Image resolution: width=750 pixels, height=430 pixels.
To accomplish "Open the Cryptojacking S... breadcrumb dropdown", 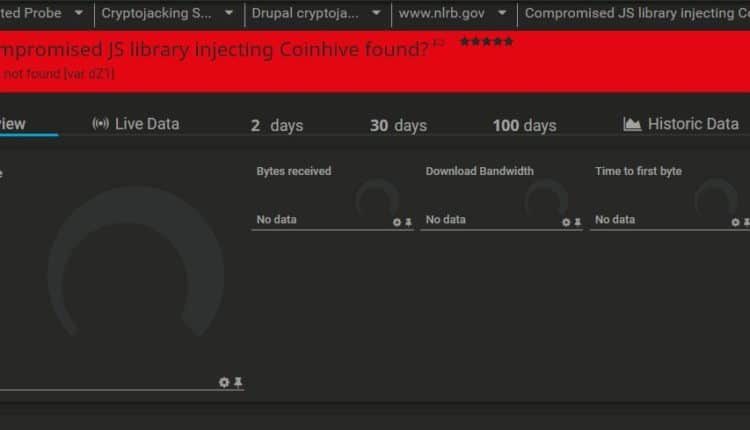I will 228,14.
